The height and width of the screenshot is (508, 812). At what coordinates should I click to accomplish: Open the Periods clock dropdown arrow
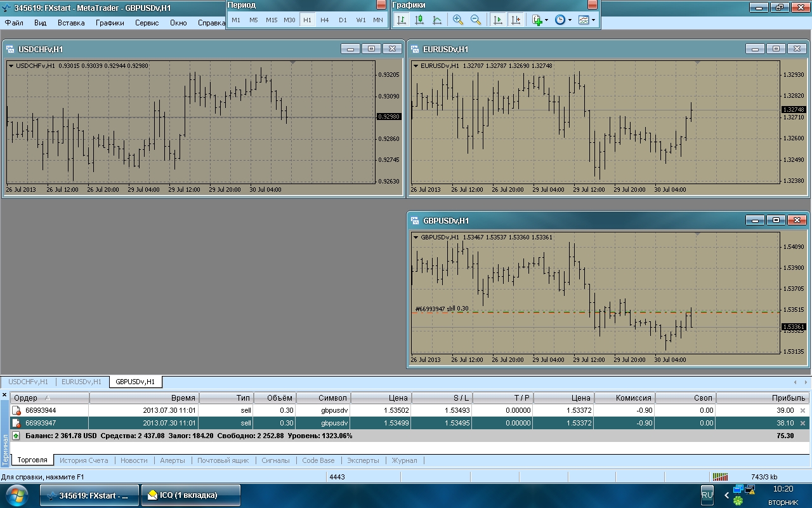coord(570,20)
